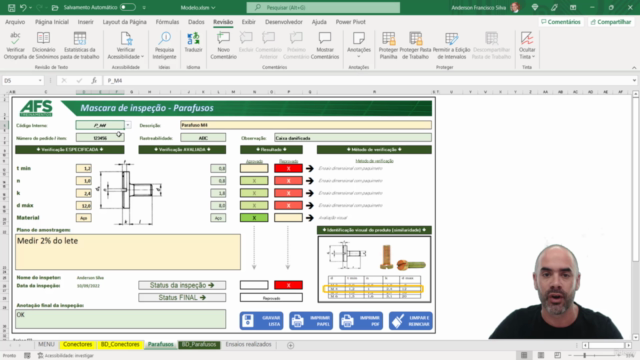
Task: Click the Plano de amostragem text box
Action: (128, 252)
